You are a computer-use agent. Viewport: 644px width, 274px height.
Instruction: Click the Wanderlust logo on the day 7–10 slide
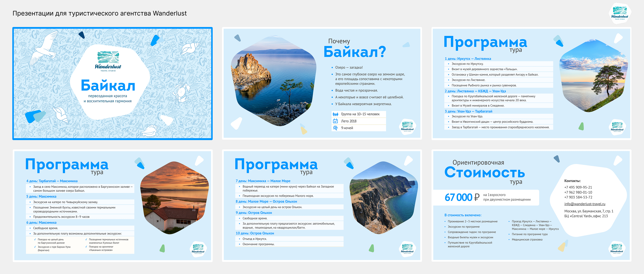click(x=407, y=249)
